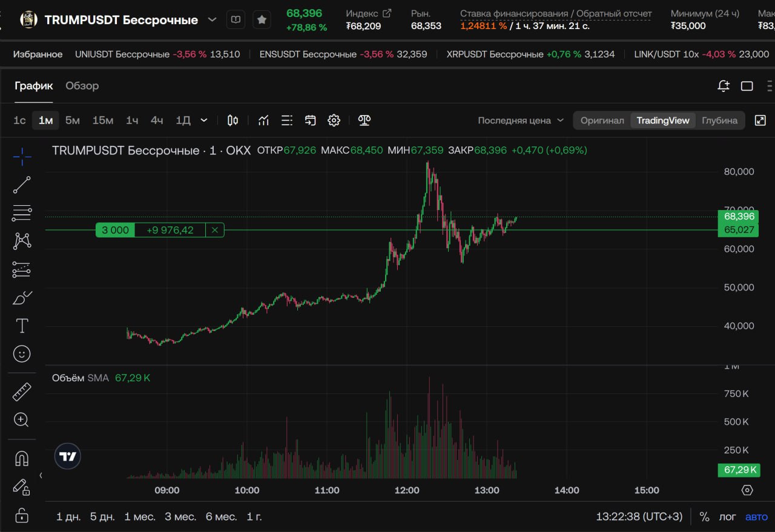Click the TRUMP coin avatar icon
The width and height of the screenshot is (775, 532).
[x=28, y=19]
